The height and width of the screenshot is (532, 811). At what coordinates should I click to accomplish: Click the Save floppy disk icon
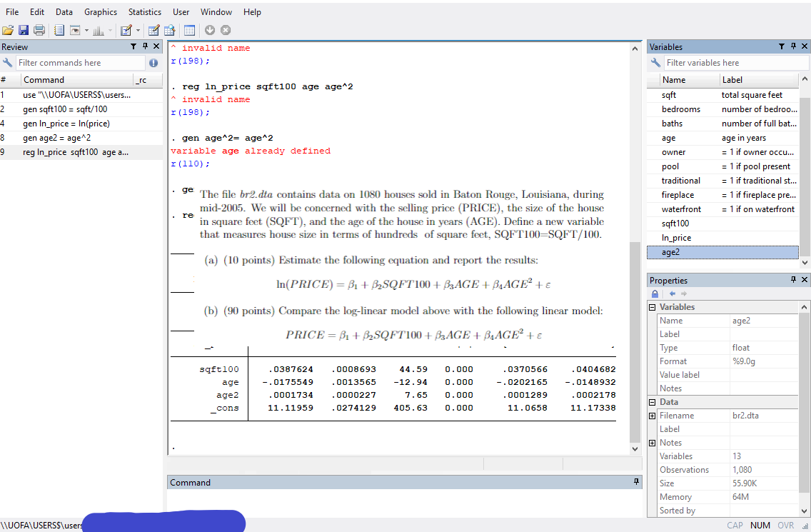point(24,31)
